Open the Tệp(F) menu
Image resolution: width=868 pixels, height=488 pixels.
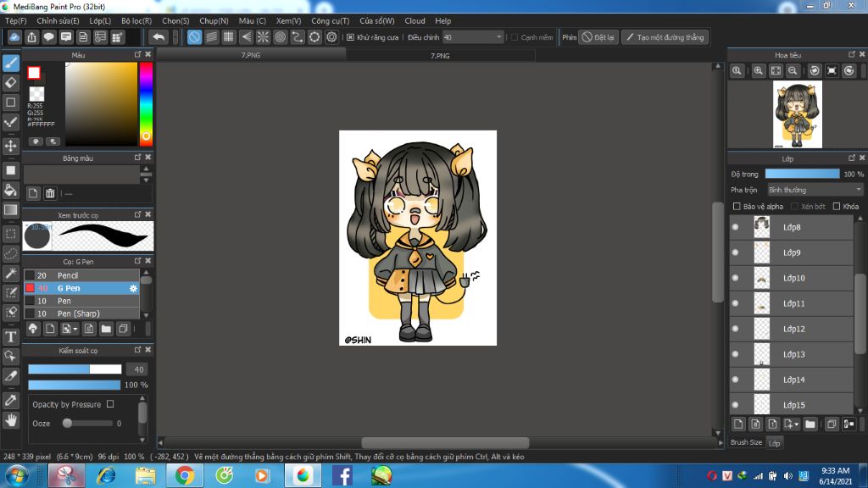[15, 20]
